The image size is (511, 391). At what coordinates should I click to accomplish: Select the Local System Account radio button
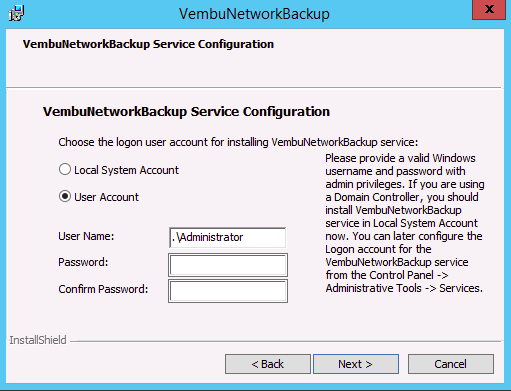[65, 169]
